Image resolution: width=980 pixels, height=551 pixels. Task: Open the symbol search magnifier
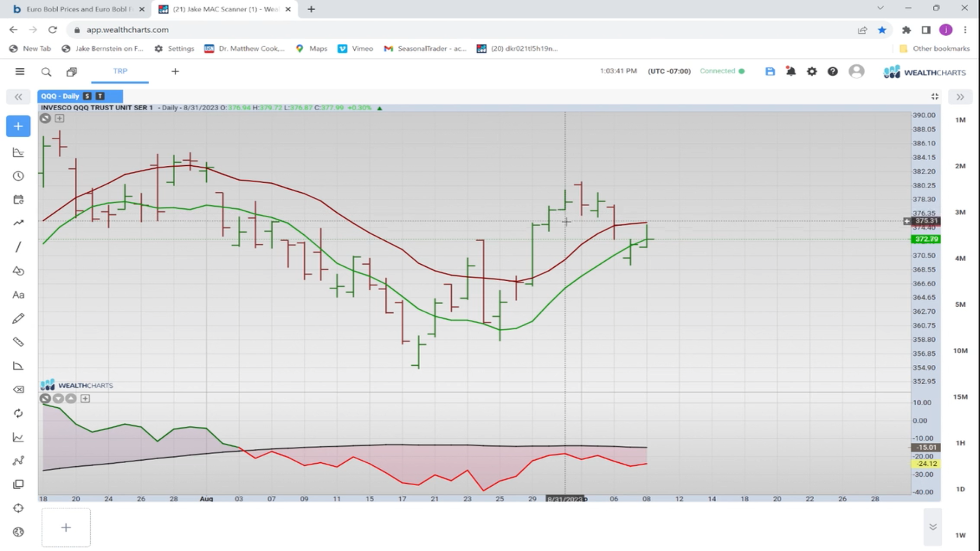(x=46, y=72)
